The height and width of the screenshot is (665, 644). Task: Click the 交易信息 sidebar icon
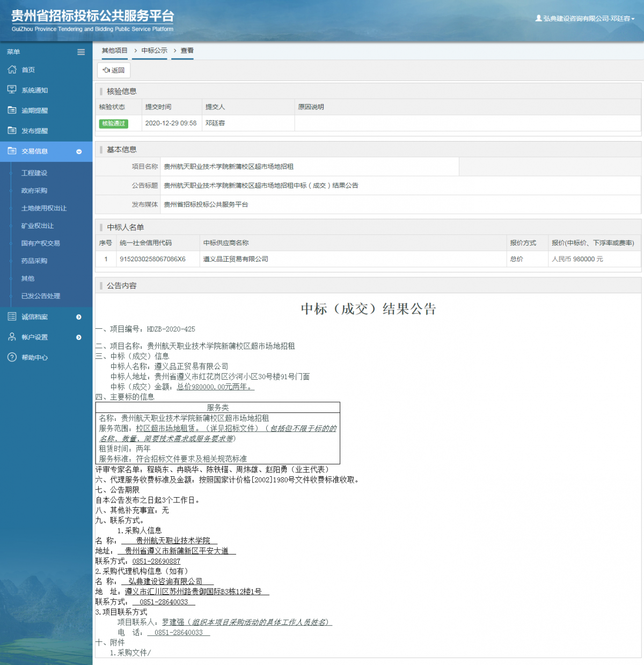coord(12,151)
